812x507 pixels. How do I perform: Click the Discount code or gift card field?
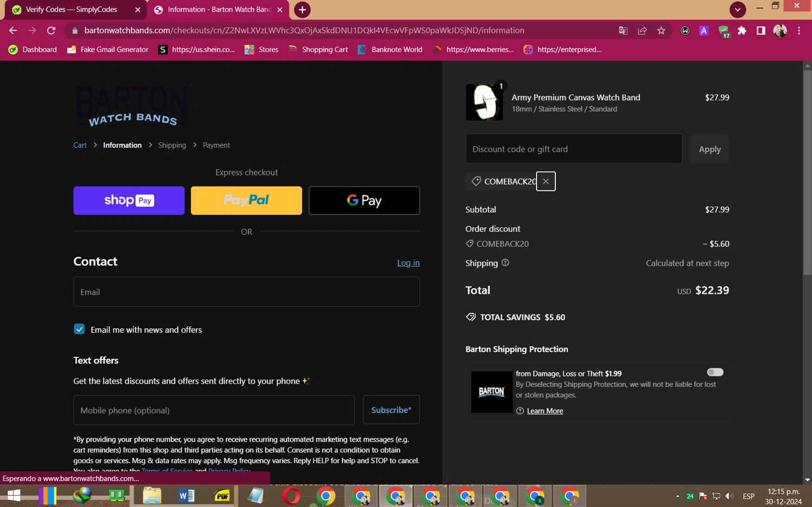573,149
